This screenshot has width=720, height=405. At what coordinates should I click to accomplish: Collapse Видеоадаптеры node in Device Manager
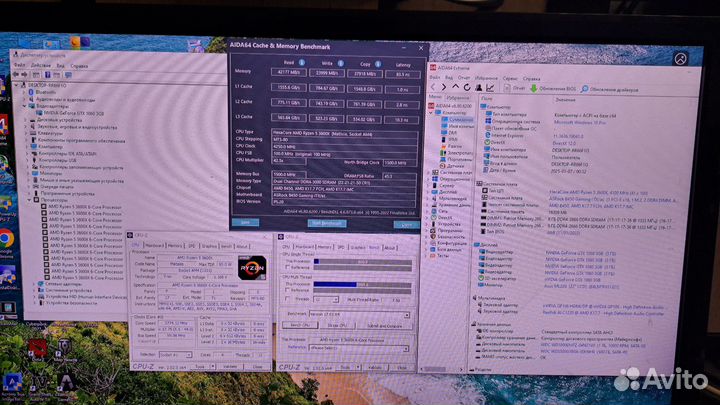pyautogui.click(x=26, y=106)
